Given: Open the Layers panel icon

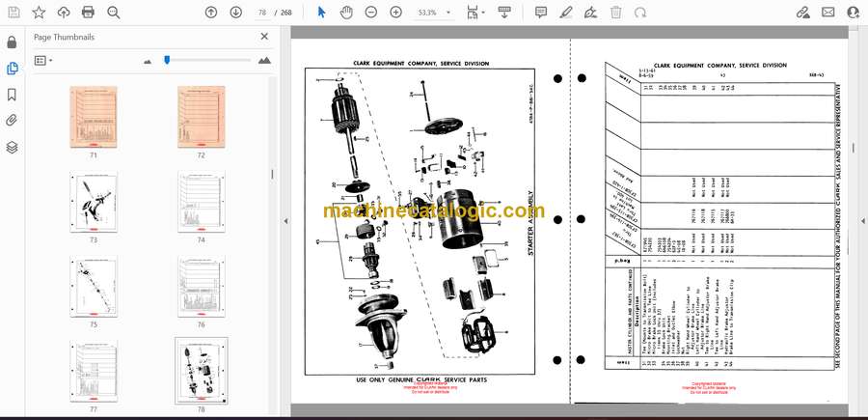Looking at the screenshot, I should click(x=12, y=147).
